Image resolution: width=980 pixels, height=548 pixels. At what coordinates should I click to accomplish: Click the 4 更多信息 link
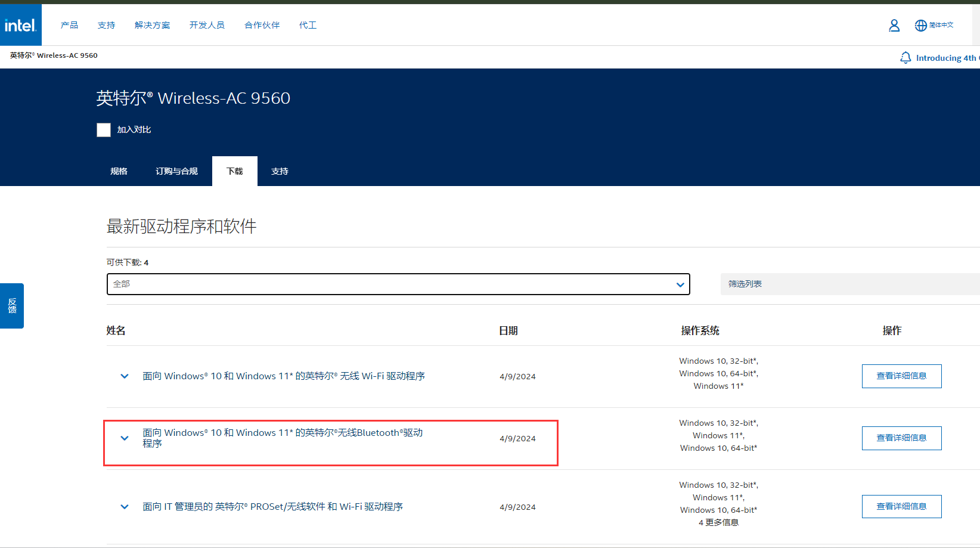click(718, 523)
